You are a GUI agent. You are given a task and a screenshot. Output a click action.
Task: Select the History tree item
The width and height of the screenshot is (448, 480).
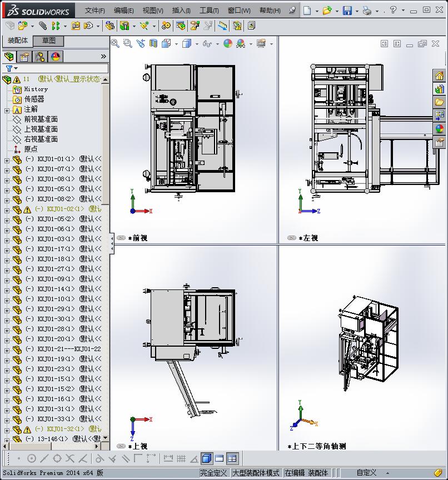pos(36,89)
